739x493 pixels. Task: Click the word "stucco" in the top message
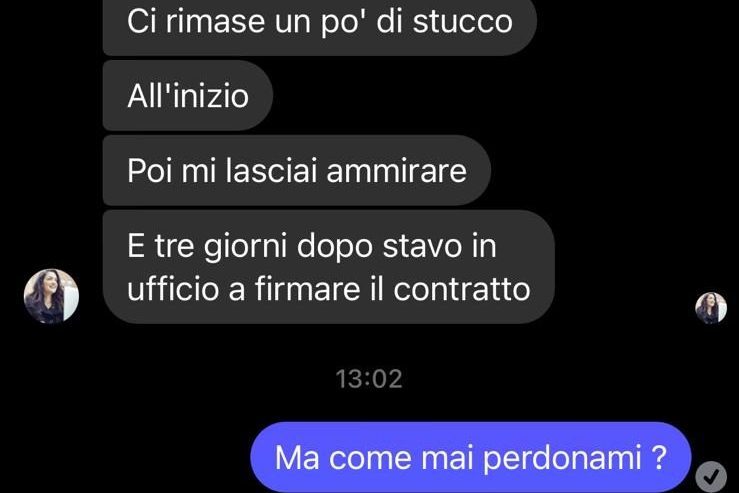tap(463, 22)
